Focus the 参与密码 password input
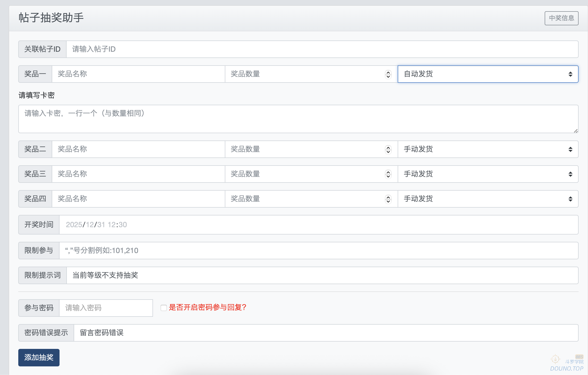 [106, 308]
